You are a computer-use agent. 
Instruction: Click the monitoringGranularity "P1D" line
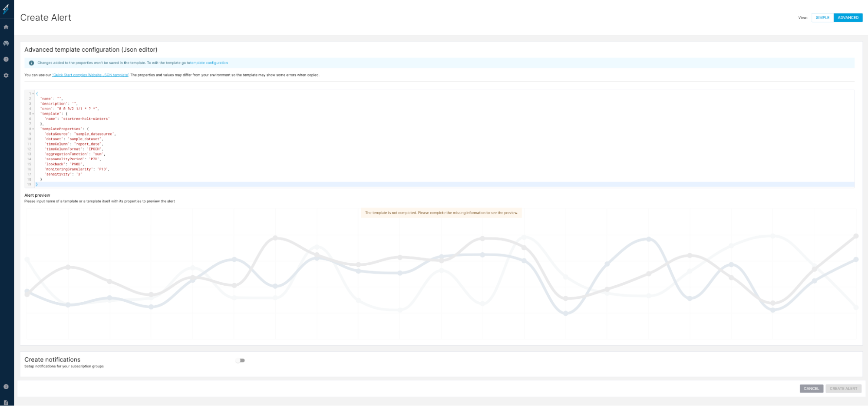click(77, 169)
